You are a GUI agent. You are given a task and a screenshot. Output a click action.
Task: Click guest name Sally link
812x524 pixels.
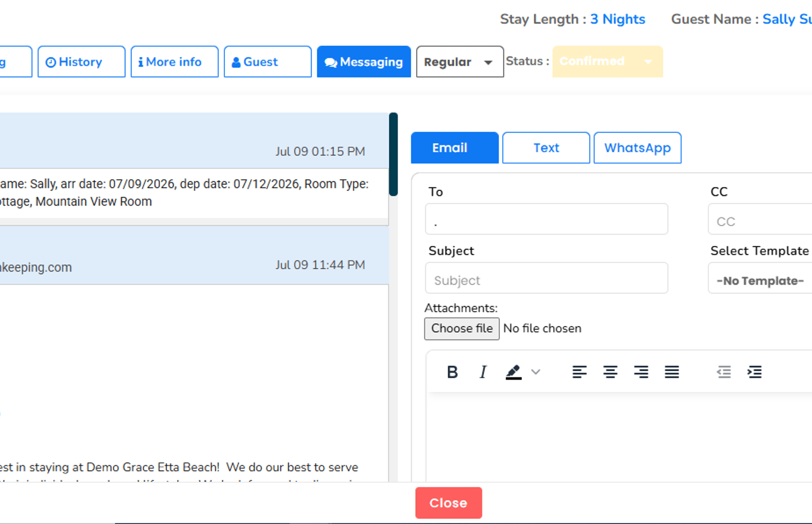tap(787, 19)
